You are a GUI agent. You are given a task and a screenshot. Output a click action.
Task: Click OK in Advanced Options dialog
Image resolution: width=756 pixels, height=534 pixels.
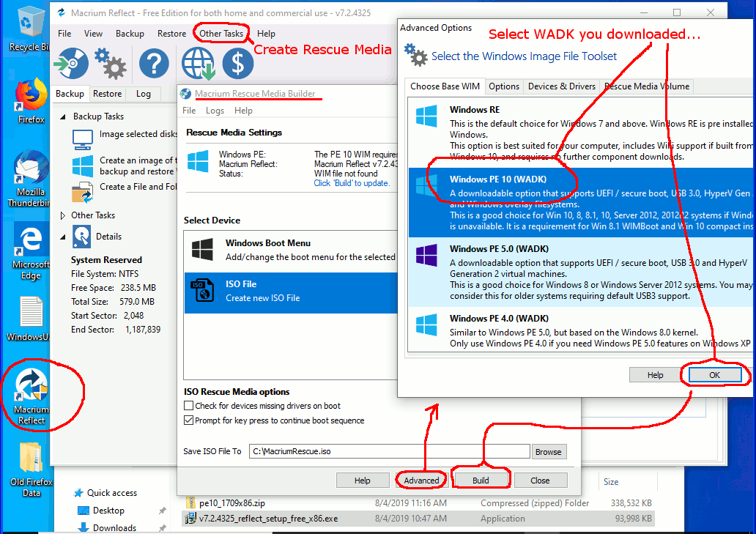(714, 374)
